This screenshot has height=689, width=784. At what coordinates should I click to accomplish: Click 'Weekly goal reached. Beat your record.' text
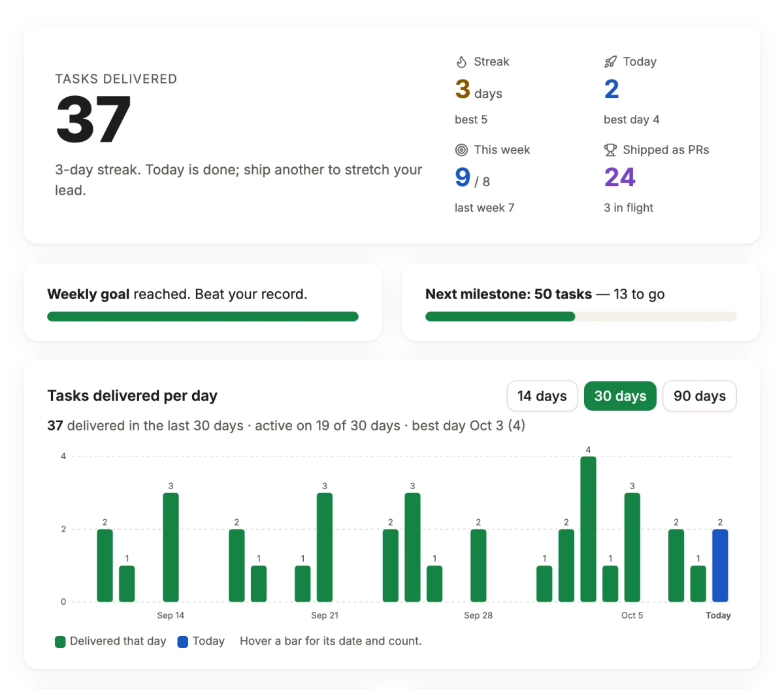(x=177, y=295)
